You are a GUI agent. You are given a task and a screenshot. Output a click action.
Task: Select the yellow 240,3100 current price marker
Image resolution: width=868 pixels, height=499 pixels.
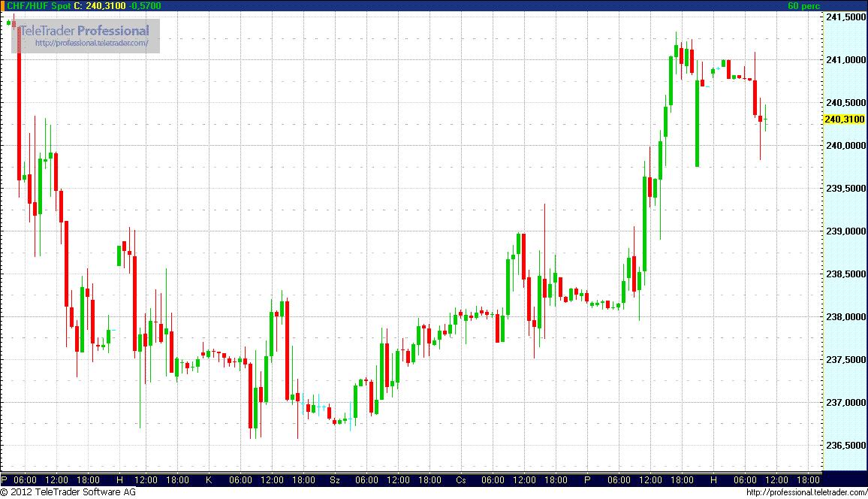(844, 119)
